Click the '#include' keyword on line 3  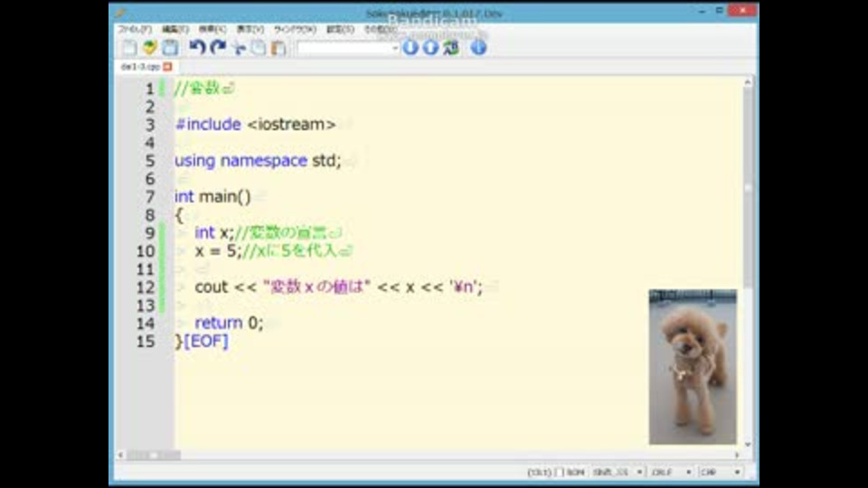tap(208, 124)
